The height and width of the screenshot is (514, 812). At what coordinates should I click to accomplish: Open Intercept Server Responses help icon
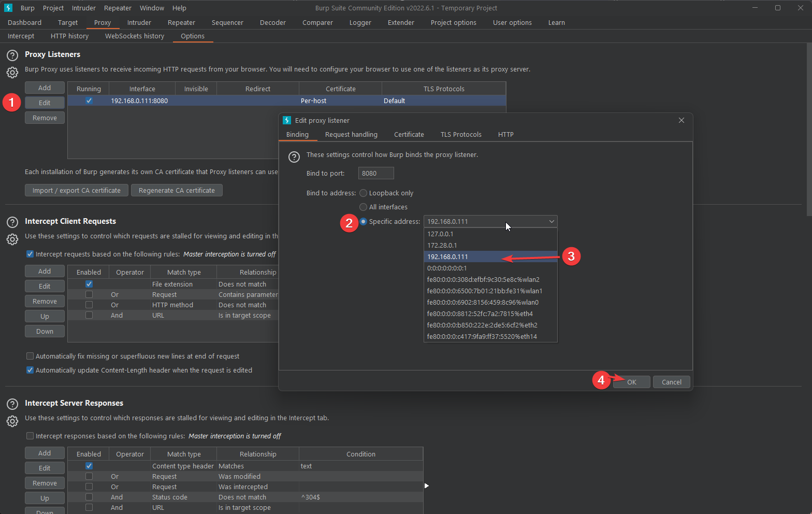click(12, 404)
